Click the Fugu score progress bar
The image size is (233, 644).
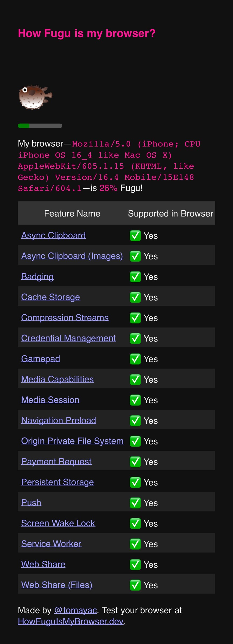coord(40,126)
